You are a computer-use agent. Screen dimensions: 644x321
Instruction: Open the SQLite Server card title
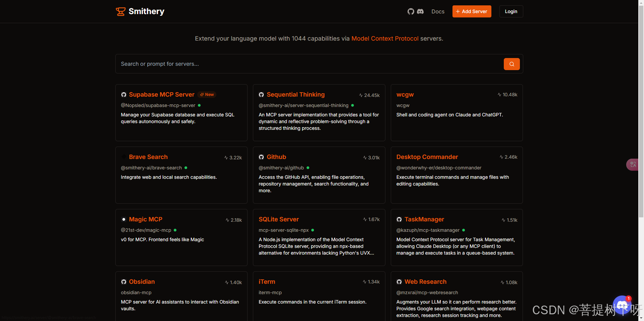[x=279, y=219]
